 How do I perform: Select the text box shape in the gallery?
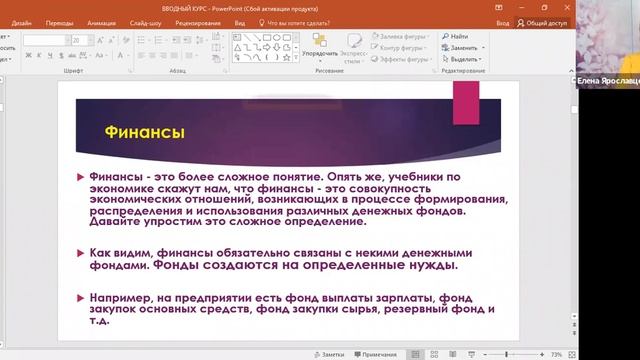[x=237, y=38]
